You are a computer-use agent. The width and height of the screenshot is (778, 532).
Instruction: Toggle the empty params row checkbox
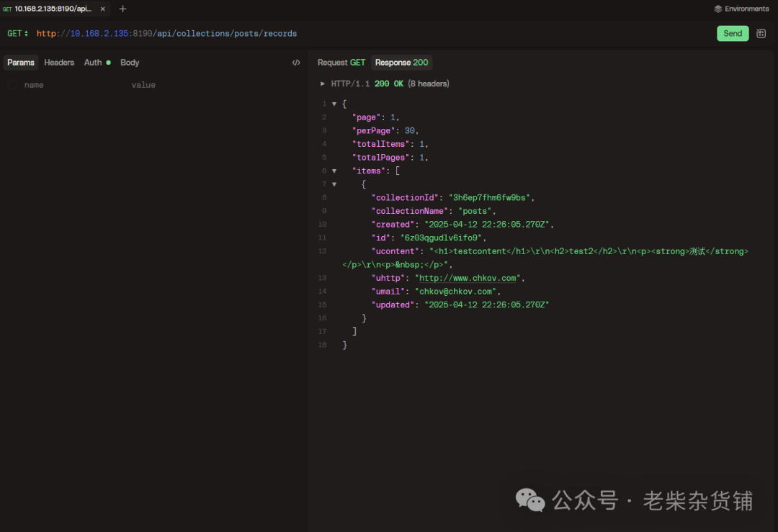[12, 85]
